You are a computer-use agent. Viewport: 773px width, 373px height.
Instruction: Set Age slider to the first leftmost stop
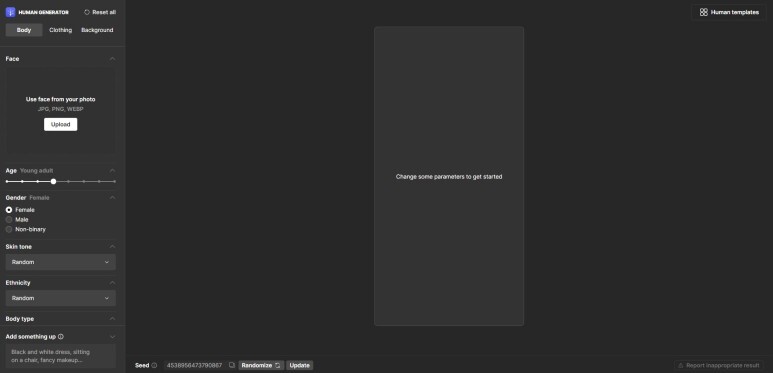(7, 181)
